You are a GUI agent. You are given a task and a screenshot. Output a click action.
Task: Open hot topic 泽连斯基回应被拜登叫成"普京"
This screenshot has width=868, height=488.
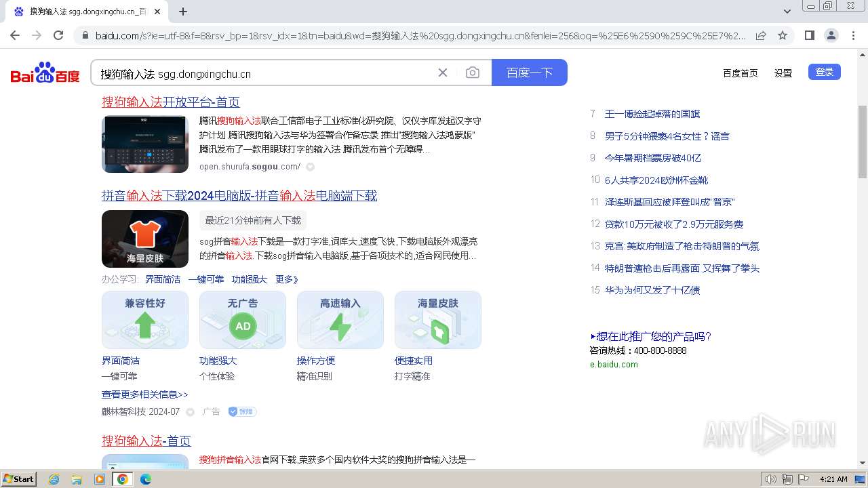[x=670, y=202]
